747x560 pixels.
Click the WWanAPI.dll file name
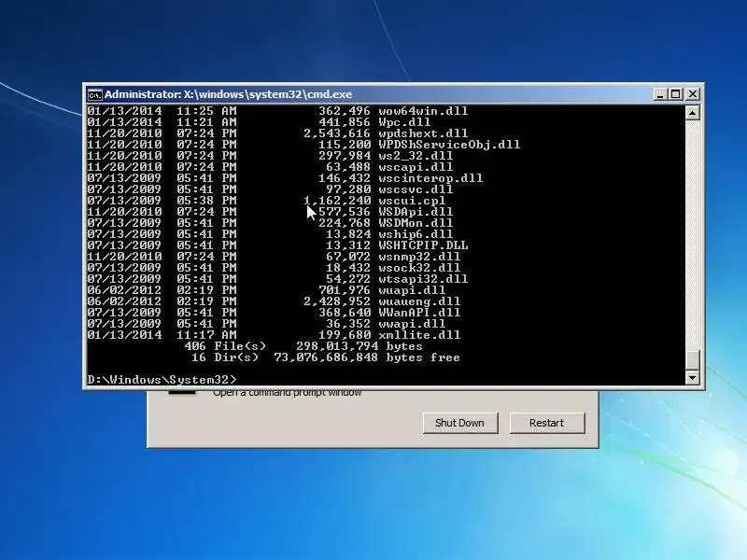point(419,313)
